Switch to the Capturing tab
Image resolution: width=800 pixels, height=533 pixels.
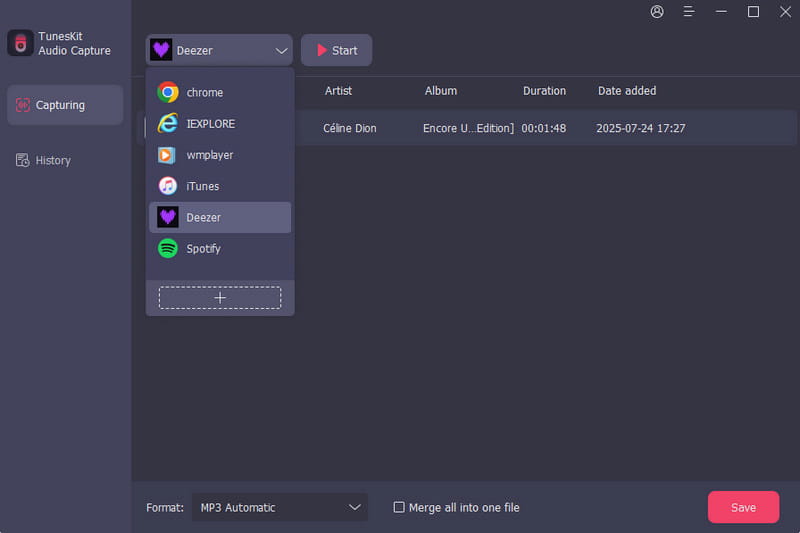[65, 105]
